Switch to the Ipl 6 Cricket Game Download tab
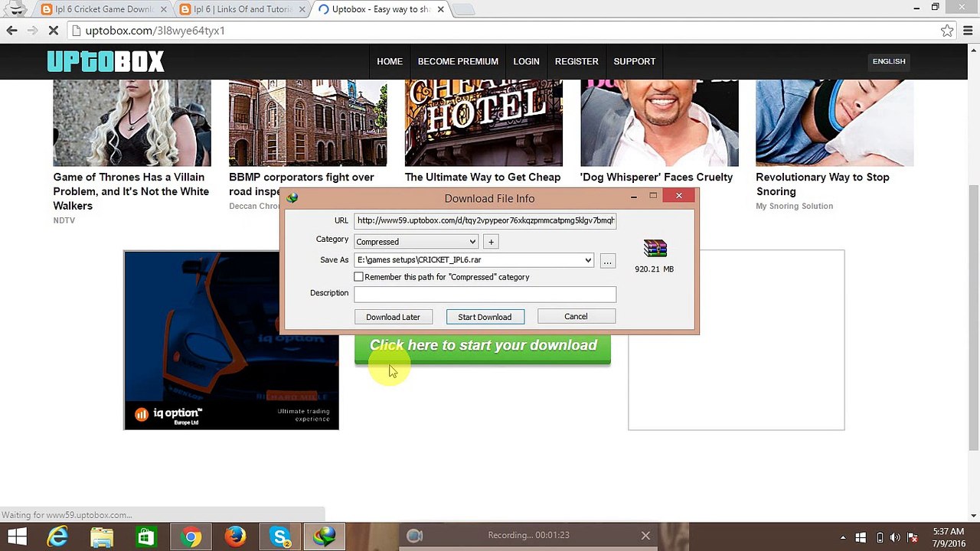This screenshot has width=980, height=551. [103, 10]
